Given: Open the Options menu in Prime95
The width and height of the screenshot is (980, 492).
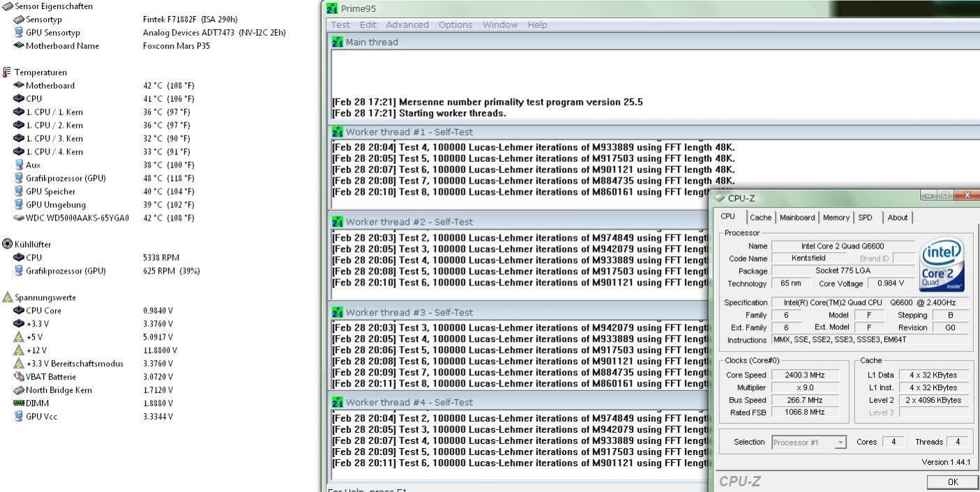Looking at the screenshot, I should (455, 24).
